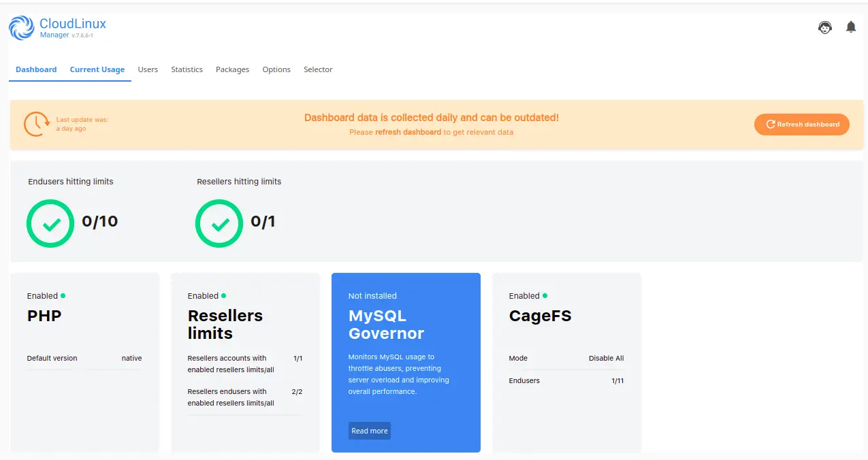Click green checkmark circle for endusers limits

pos(50,223)
